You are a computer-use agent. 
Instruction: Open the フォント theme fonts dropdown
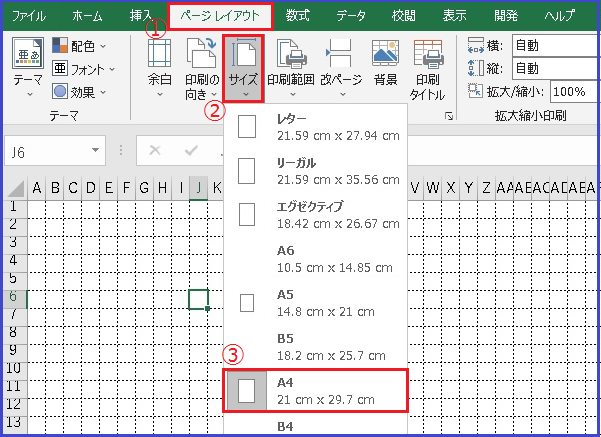tap(84, 69)
